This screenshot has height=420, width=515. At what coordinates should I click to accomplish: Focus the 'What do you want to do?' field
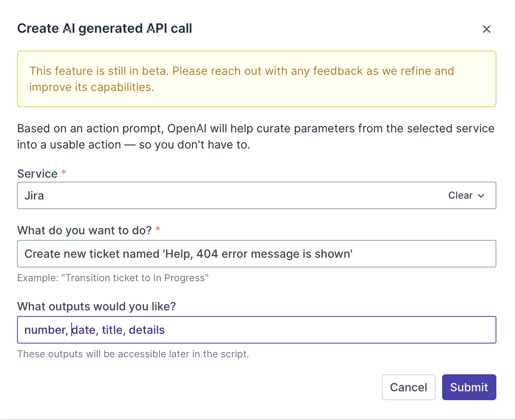point(256,254)
